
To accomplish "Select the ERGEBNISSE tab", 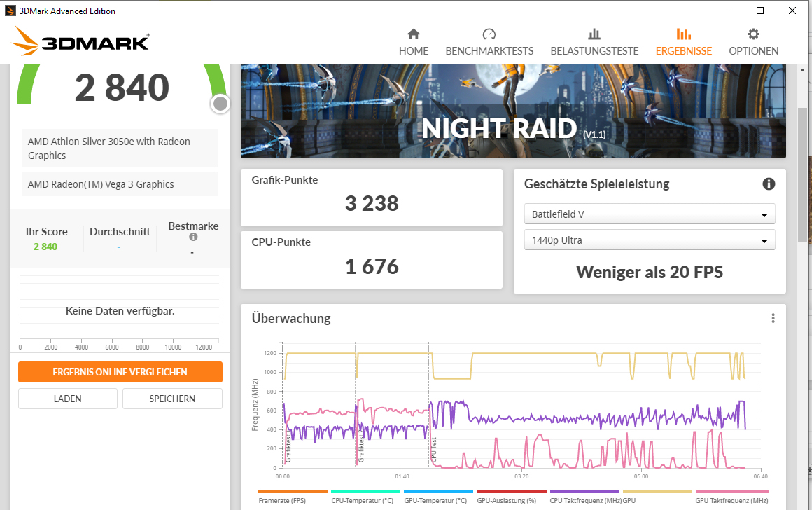I will click(684, 43).
